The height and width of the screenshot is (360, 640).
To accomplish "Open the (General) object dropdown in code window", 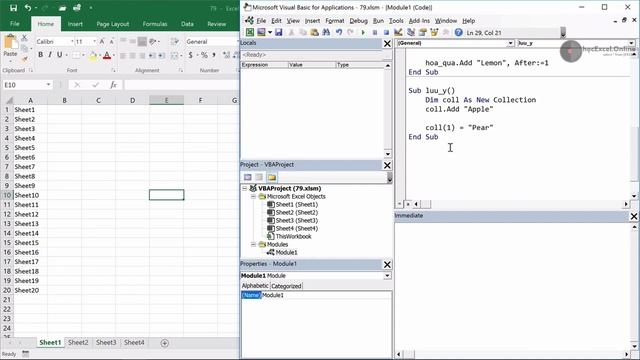I will (510, 43).
